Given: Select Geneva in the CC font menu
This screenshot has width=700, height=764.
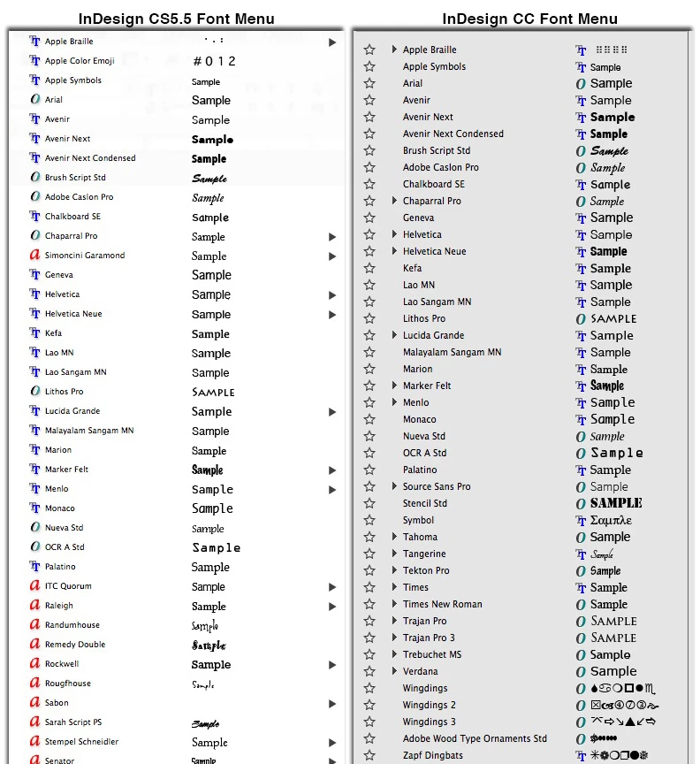Looking at the screenshot, I should pos(418,218).
